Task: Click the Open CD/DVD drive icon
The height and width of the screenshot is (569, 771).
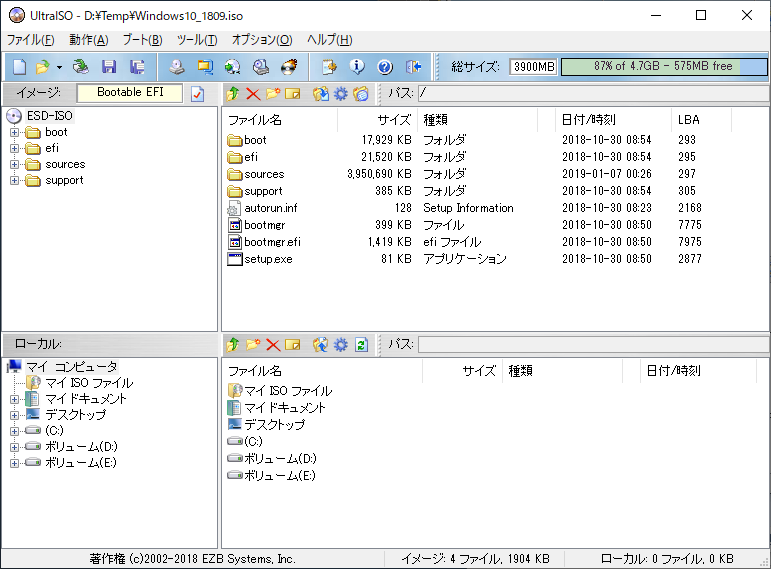Action: (x=81, y=66)
